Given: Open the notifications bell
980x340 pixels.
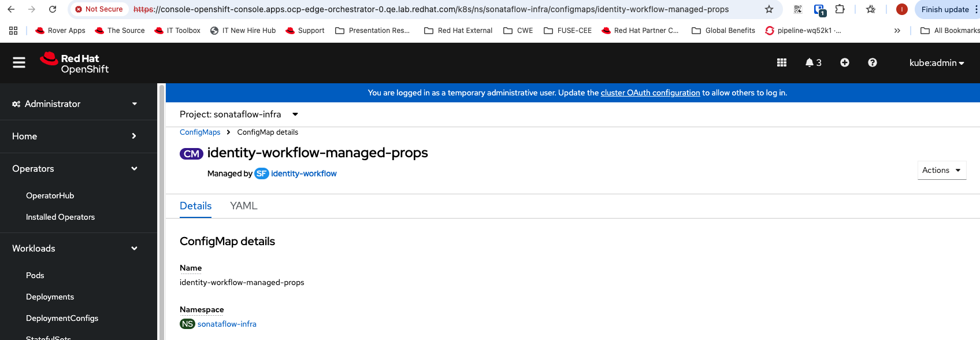Looking at the screenshot, I should coord(812,62).
